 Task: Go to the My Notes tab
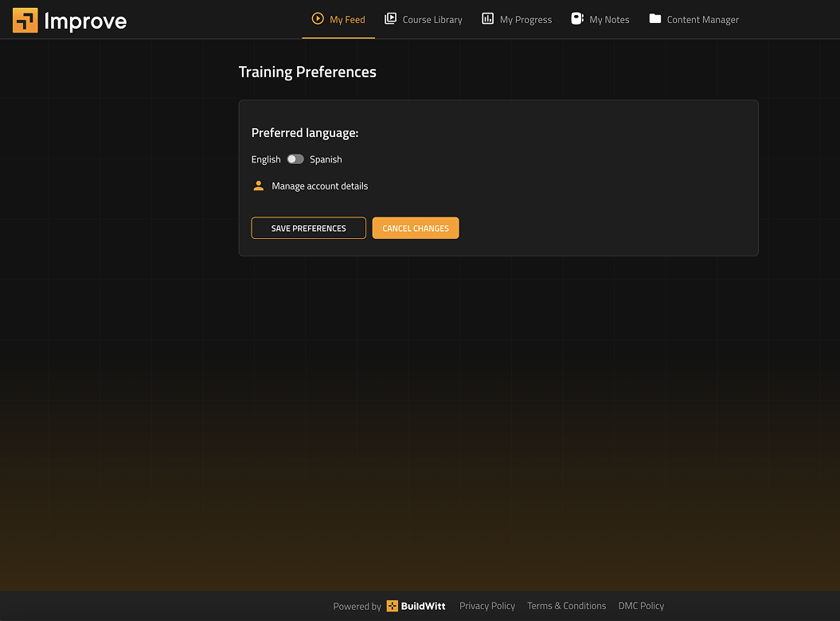tap(609, 20)
